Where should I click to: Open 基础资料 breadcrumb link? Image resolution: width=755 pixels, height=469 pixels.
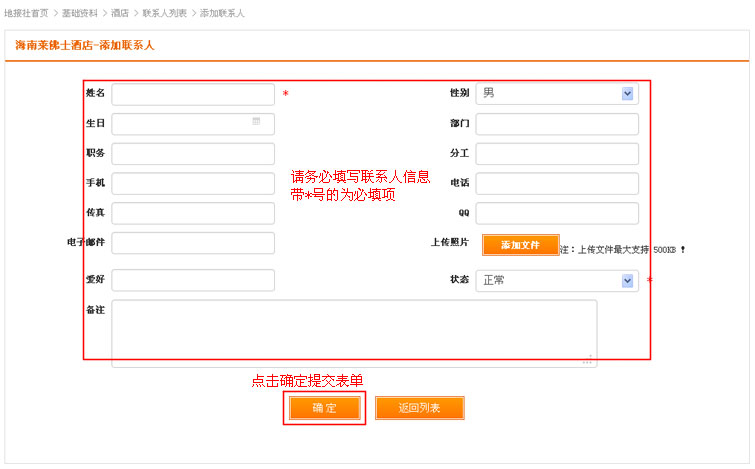point(78,13)
